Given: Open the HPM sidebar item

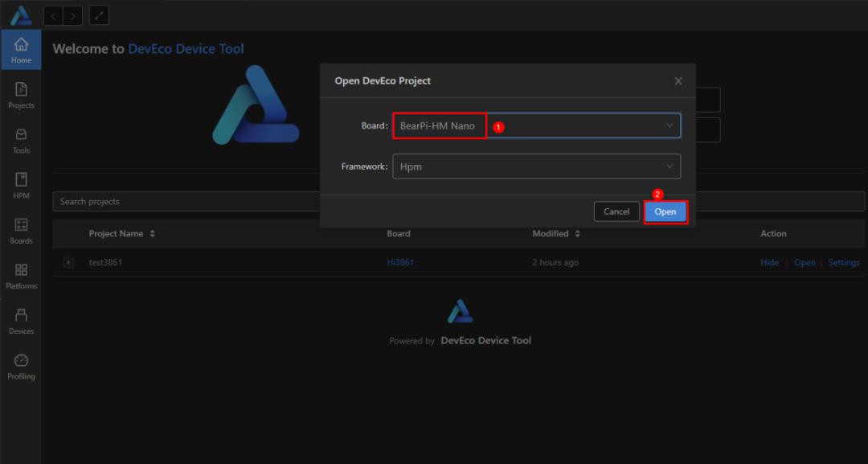Looking at the screenshot, I should 21,186.
